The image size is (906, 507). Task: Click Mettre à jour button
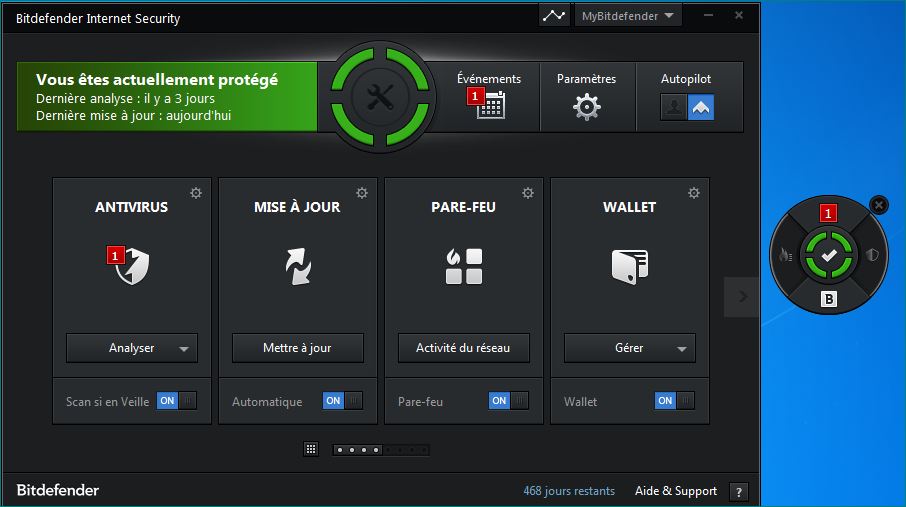[298, 348]
